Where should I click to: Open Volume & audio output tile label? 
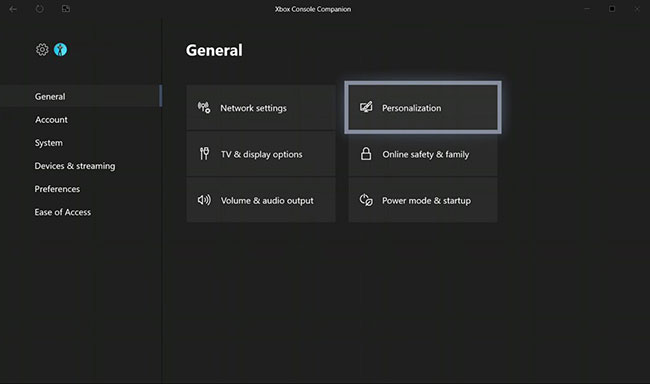[267, 201]
